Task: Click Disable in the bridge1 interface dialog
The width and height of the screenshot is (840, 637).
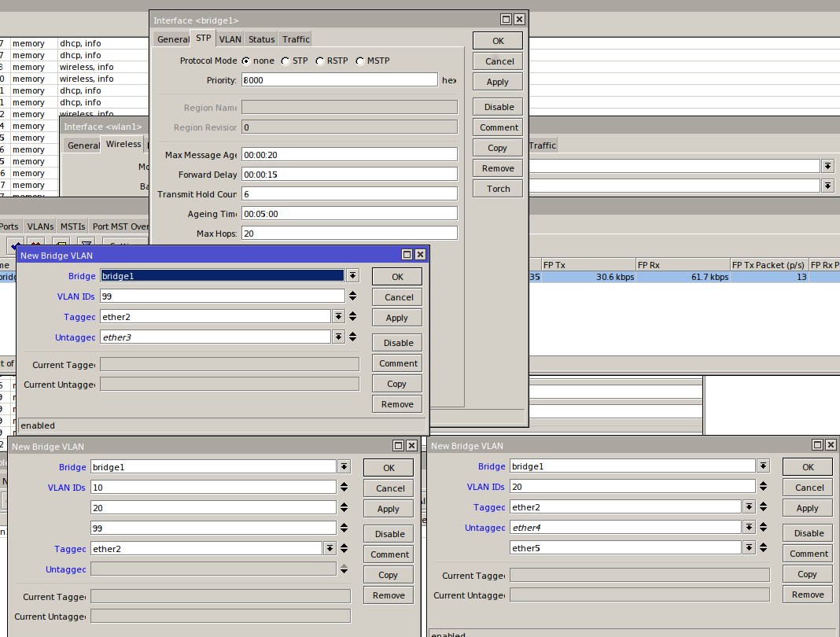Action: [x=498, y=107]
